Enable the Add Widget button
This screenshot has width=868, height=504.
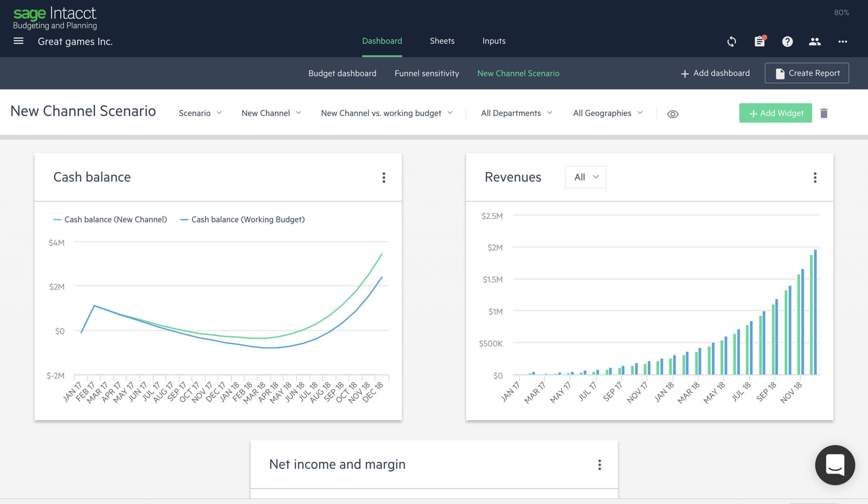coord(776,113)
